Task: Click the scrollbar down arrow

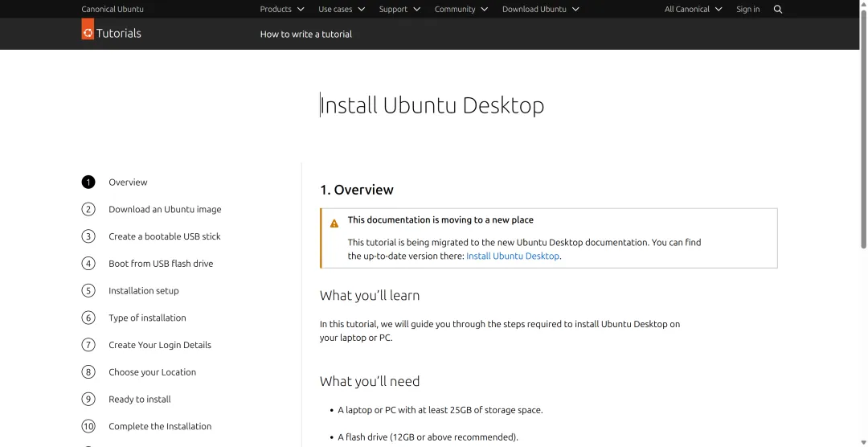Action: (x=863, y=442)
